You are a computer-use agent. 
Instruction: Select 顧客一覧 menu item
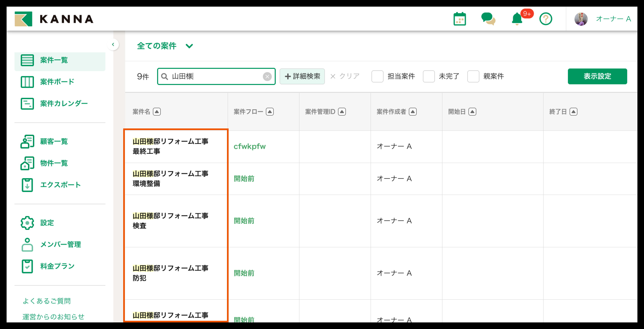click(54, 141)
